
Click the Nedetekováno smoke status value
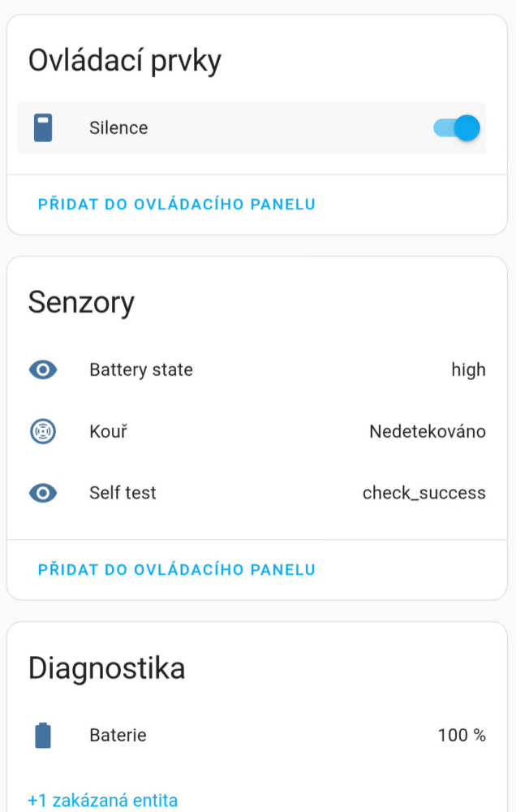427,432
